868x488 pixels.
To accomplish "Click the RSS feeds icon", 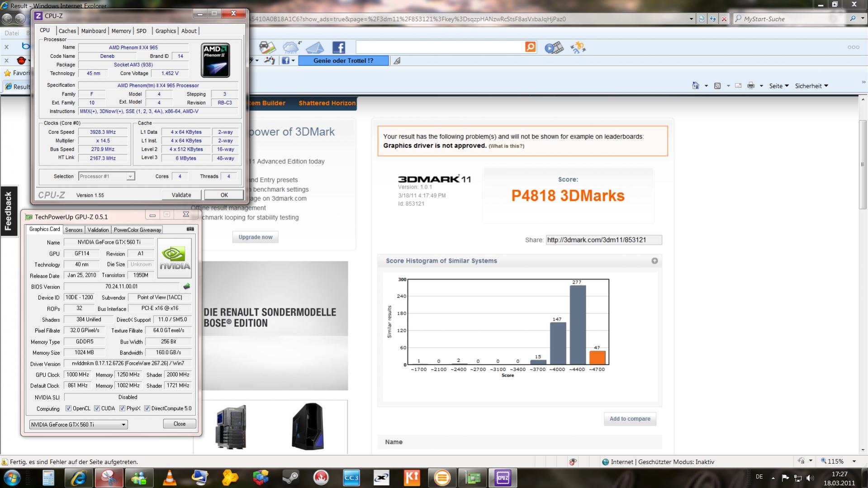I will (717, 86).
